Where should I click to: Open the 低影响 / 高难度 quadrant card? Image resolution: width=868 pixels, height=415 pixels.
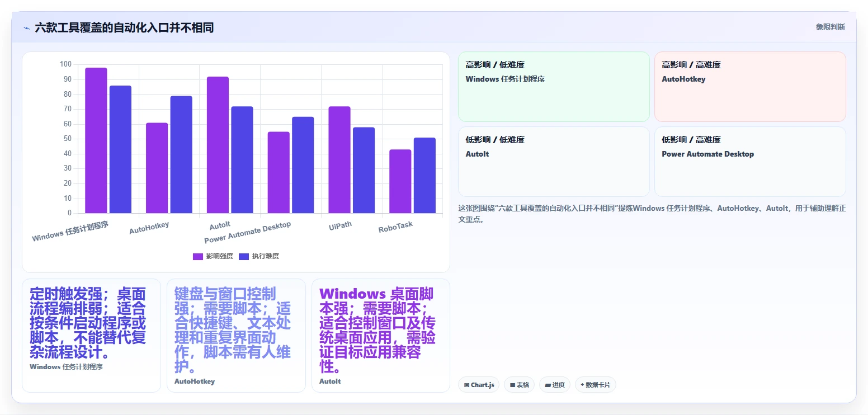(x=750, y=162)
